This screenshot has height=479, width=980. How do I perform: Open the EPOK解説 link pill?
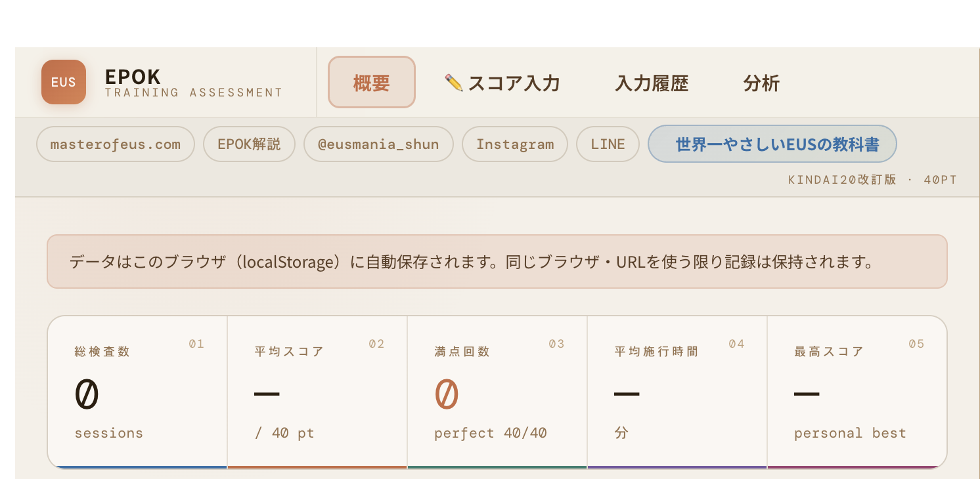click(250, 144)
